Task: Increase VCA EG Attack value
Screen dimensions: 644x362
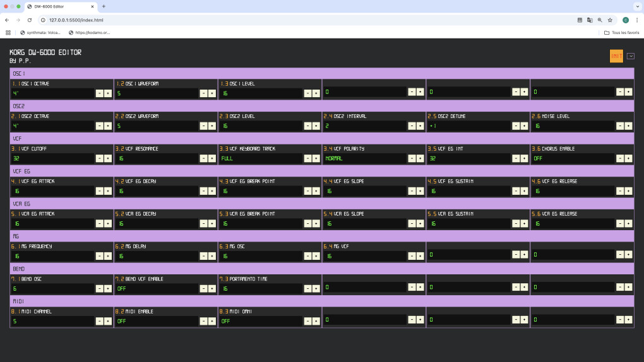Action: tap(108, 224)
